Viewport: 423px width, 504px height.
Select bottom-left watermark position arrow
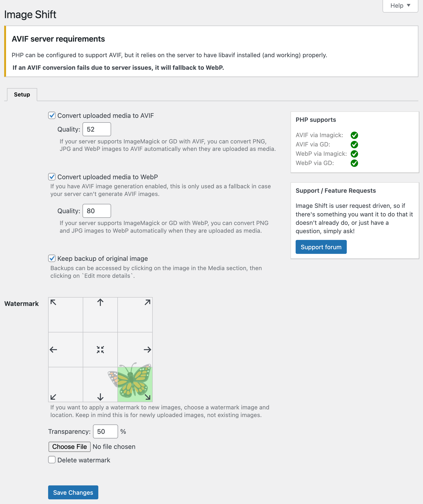[53, 397]
